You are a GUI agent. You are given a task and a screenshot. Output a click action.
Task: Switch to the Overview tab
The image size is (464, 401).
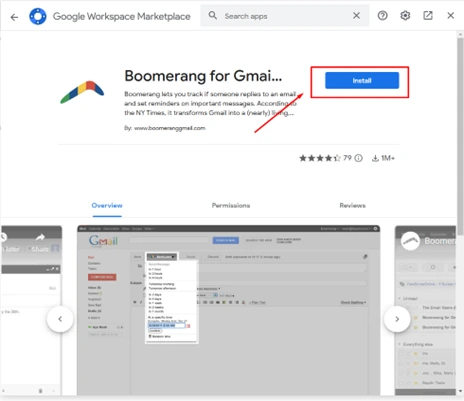107,205
